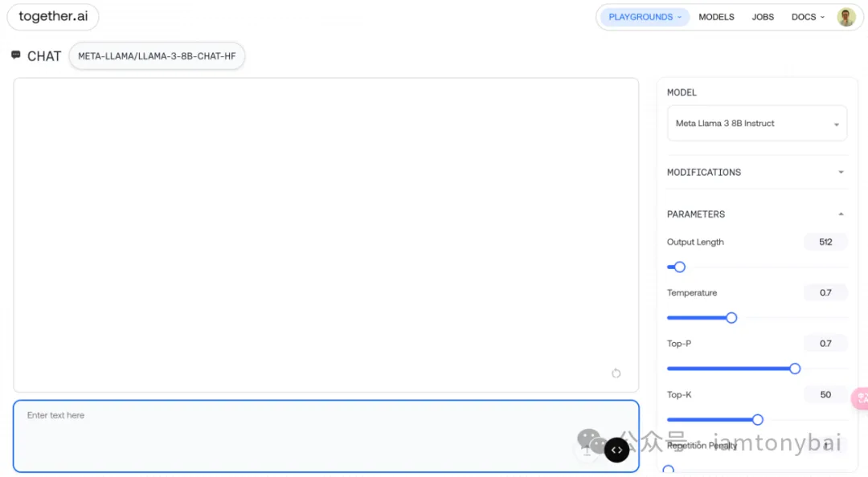Screen dimensions: 868x477
Task: Click the MODEL section label
Action: tap(682, 92)
